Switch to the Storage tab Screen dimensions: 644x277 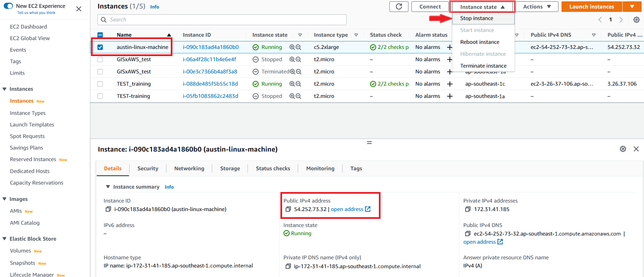[x=230, y=169]
